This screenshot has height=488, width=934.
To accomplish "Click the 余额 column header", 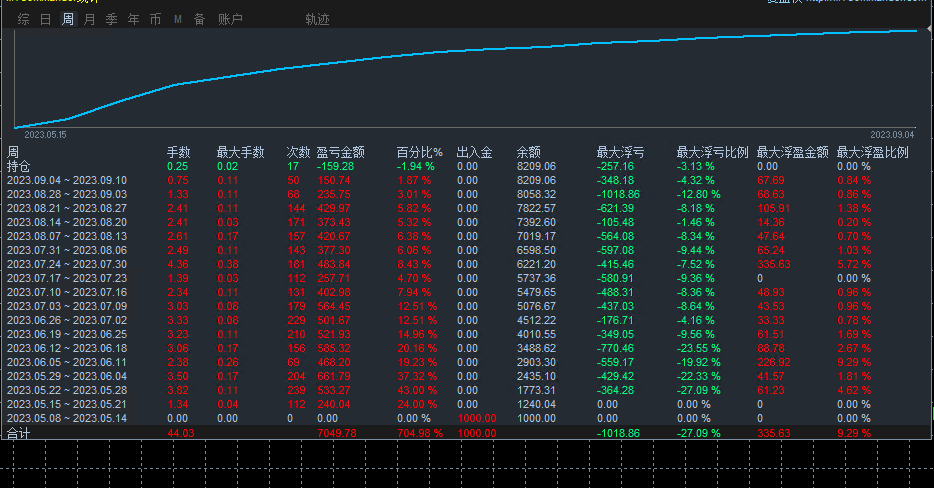I will (x=528, y=152).
